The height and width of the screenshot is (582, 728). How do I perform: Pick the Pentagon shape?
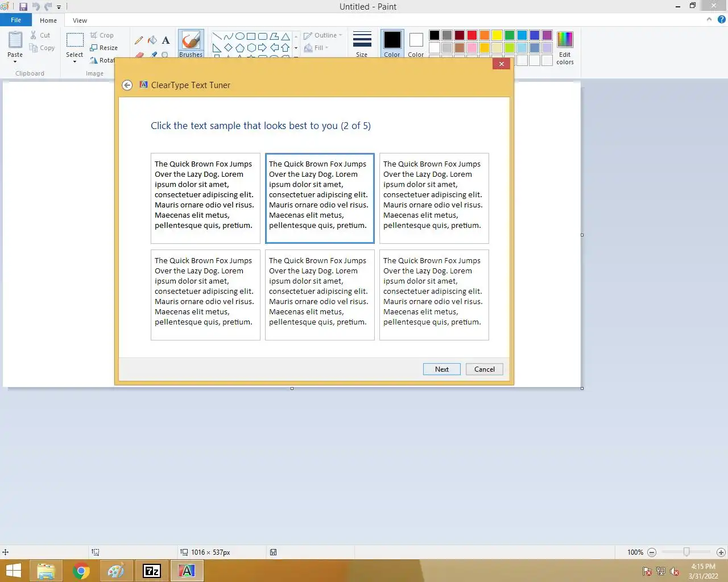[x=239, y=48]
